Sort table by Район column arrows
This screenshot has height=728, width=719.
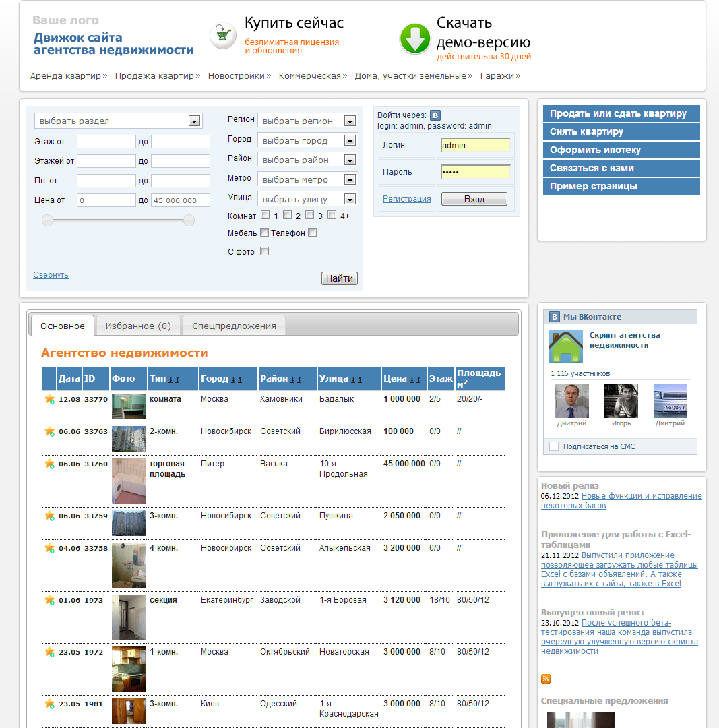pyautogui.click(x=296, y=380)
